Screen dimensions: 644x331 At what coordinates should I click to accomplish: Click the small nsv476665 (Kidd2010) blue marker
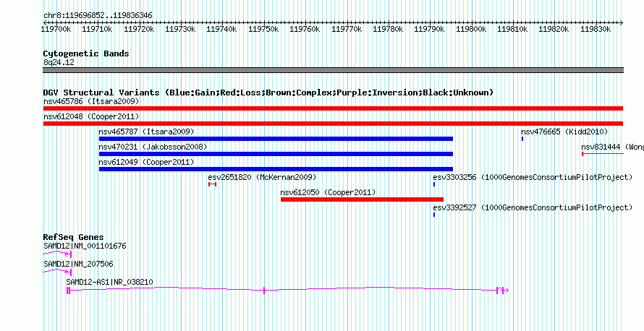pos(522,139)
